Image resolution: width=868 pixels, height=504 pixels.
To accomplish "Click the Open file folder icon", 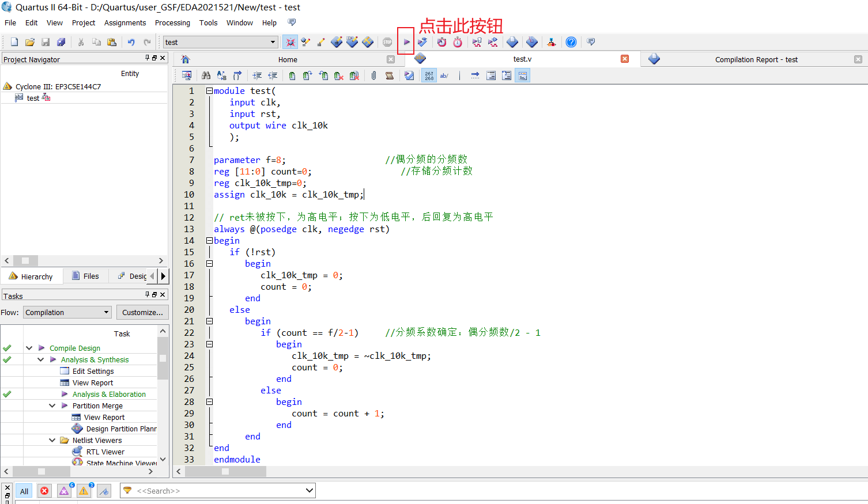I will pyautogui.click(x=30, y=42).
